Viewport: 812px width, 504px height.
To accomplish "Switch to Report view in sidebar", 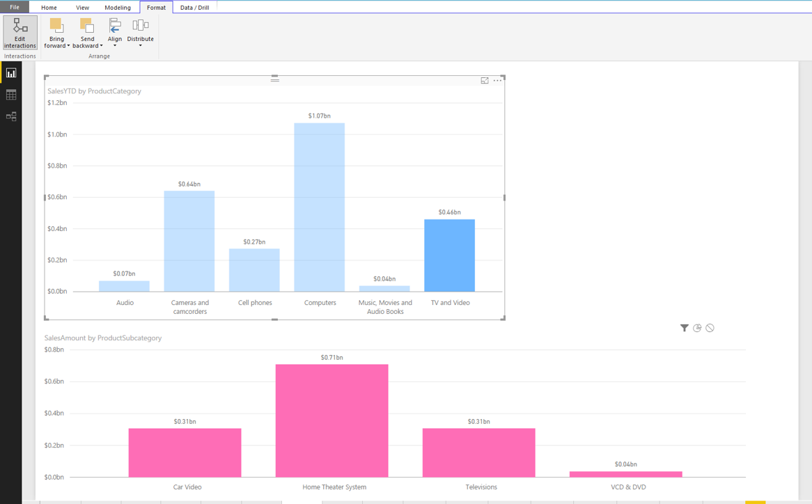I will (11, 73).
